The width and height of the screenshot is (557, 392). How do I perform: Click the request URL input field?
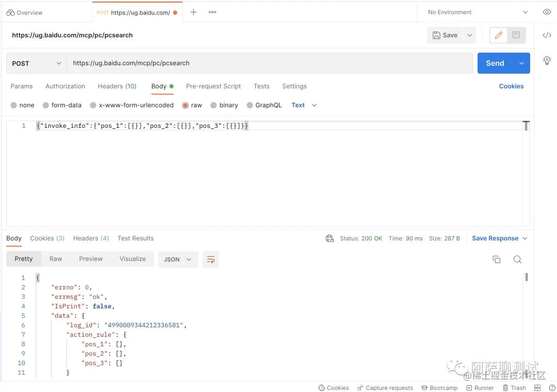pos(270,63)
